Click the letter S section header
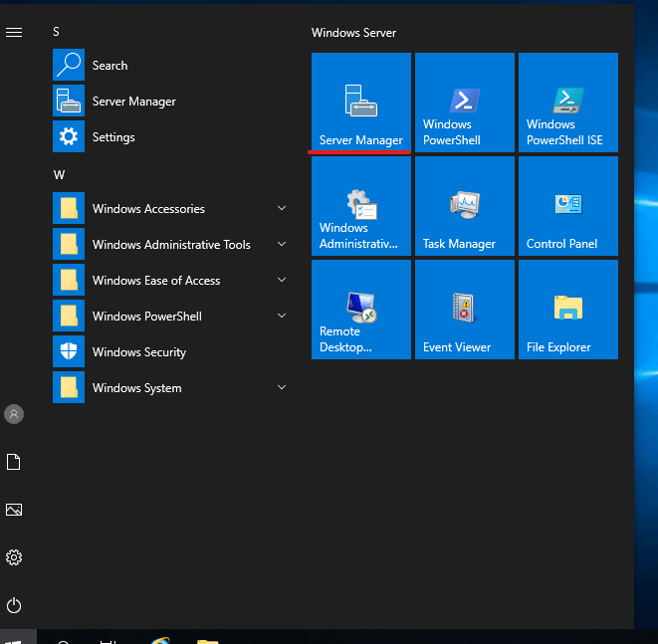Screen dimensions: 658x644 coord(56,32)
